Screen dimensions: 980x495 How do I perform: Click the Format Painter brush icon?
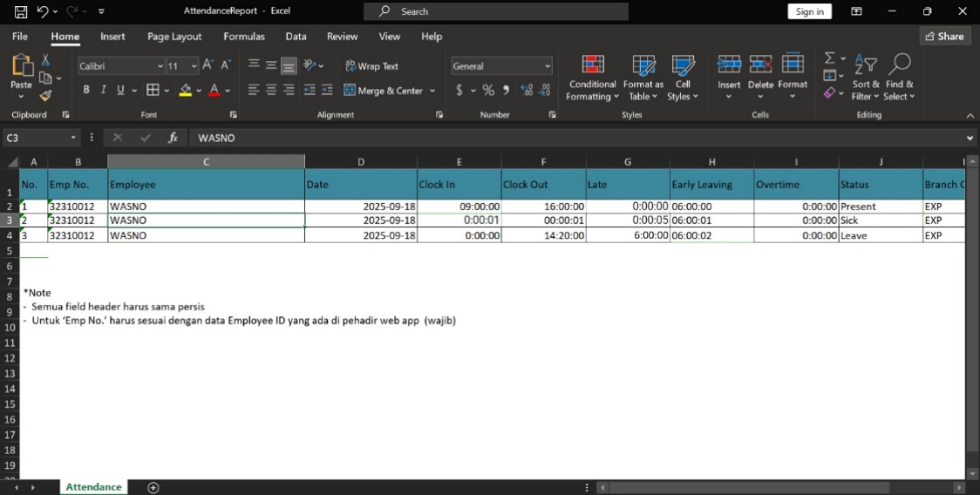click(x=45, y=96)
